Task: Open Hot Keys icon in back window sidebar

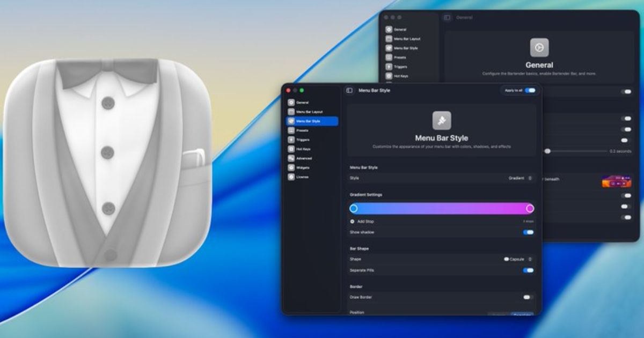Action: coord(389,76)
